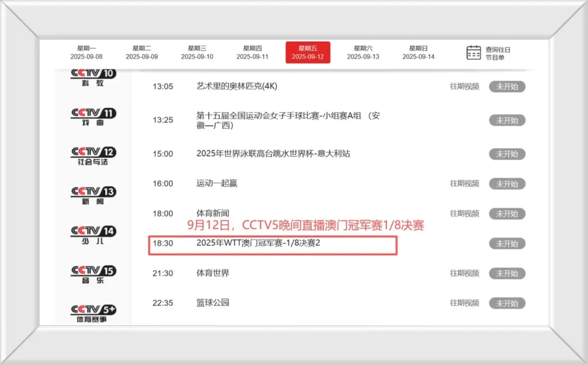Open 往期视频 for 运动一起赢

pos(464,183)
